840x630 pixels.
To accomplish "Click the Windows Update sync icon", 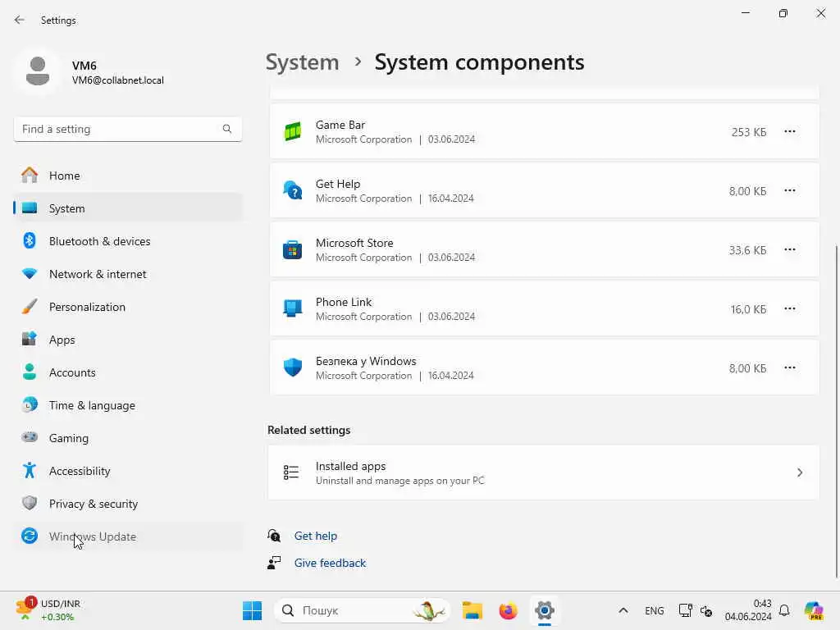I will [30, 536].
